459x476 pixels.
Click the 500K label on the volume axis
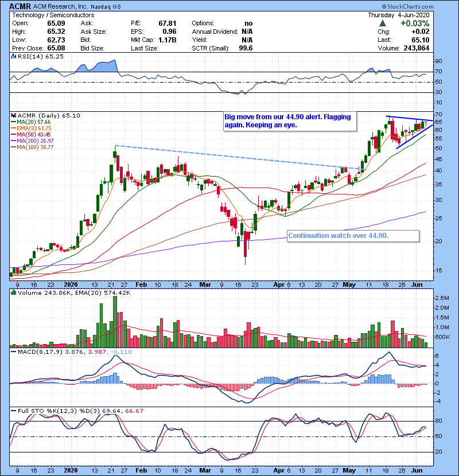pyautogui.click(x=442, y=337)
